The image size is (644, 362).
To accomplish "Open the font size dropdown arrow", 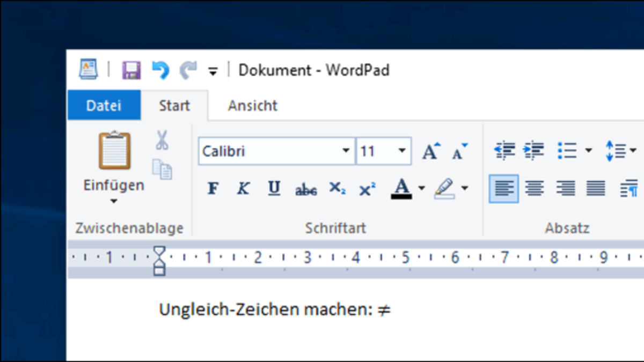I will click(402, 151).
